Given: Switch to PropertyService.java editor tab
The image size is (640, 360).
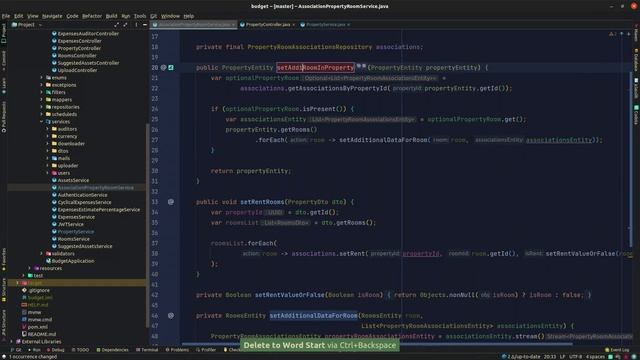Looking at the screenshot, I should coord(325,24).
